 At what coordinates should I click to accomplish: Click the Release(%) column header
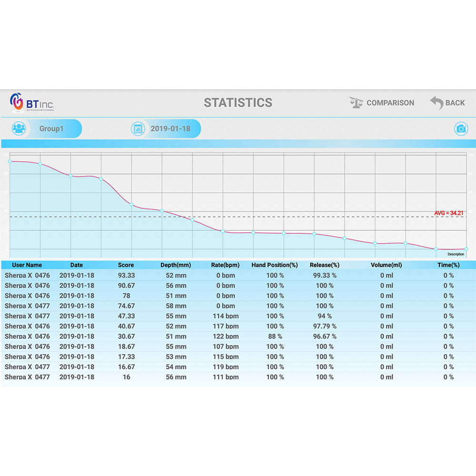(x=324, y=265)
